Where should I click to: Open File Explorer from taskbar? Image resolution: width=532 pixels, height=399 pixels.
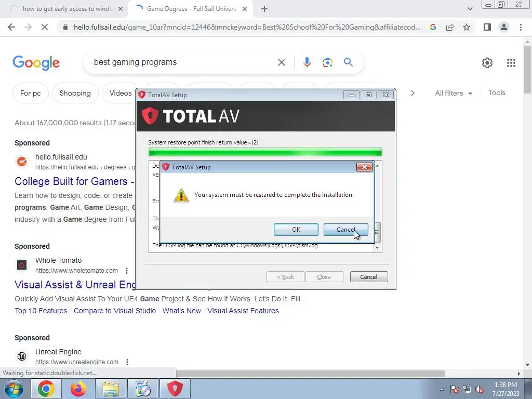[x=110, y=389]
